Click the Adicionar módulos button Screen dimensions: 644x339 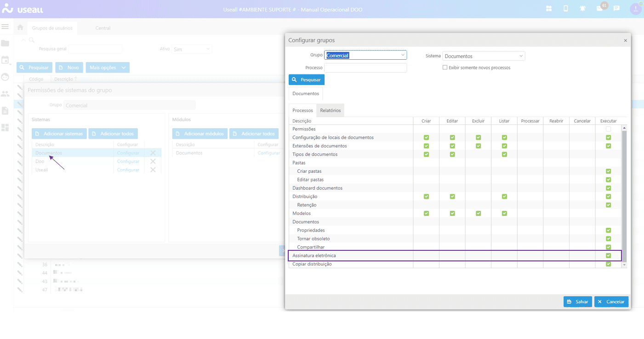pyautogui.click(x=200, y=134)
